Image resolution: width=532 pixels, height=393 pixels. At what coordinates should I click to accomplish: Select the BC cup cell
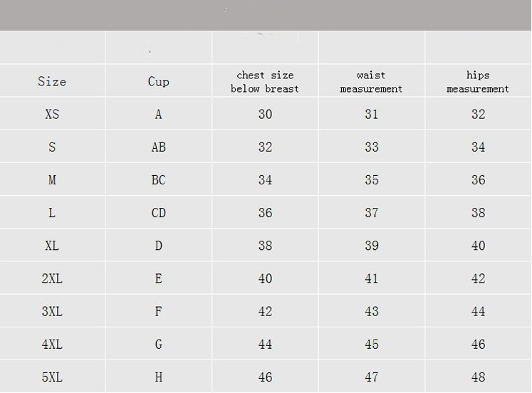pyautogui.click(x=158, y=179)
